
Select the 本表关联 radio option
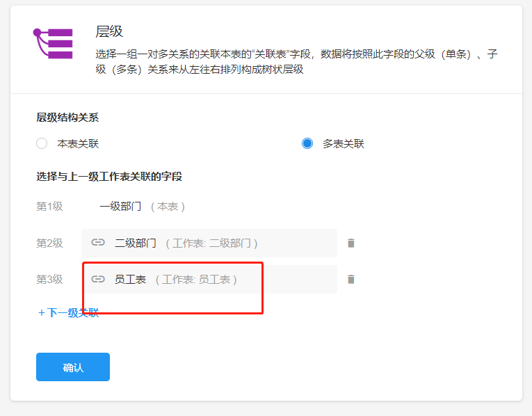(42, 144)
